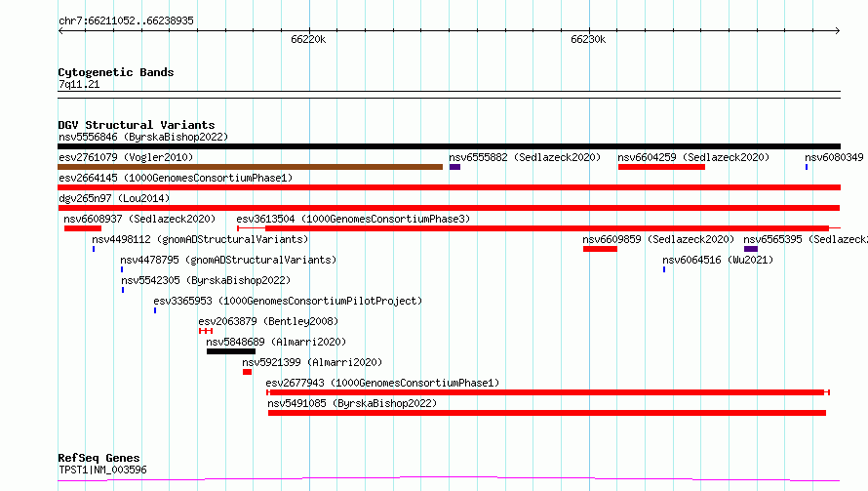Click the red dgv265n97 variant bar
Viewport: 868px width, 491px height.
click(449, 208)
